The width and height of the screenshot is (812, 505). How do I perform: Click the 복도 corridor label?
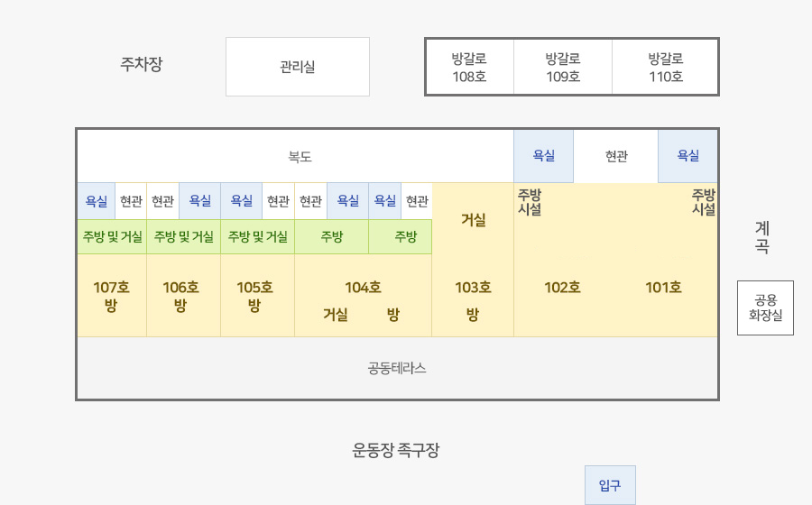[x=300, y=157]
